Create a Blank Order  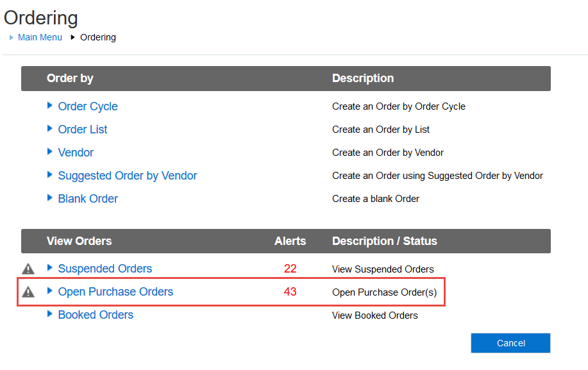pyautogui.click(x=88, y=199)
